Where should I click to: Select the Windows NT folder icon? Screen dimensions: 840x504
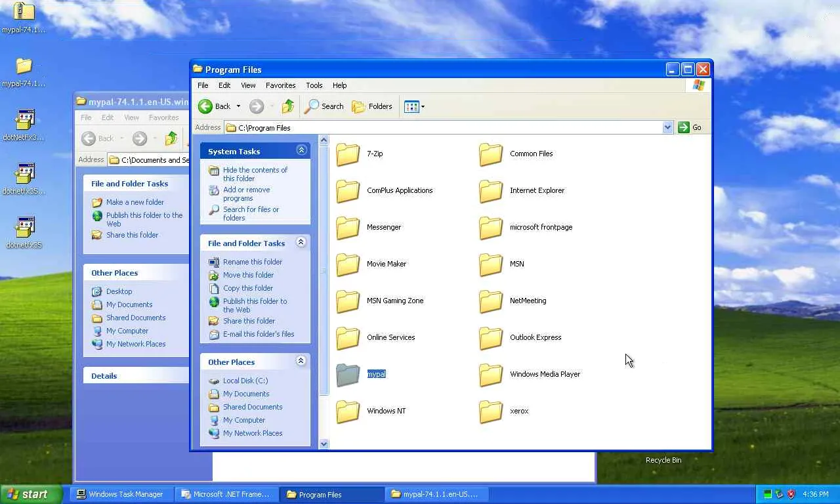click(348, 411)
